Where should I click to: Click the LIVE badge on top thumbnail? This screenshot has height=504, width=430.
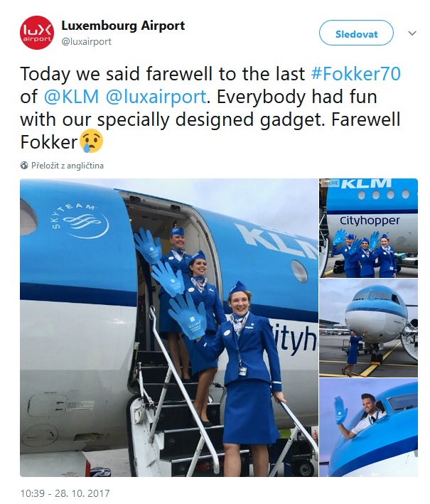[x=334, y=183]
